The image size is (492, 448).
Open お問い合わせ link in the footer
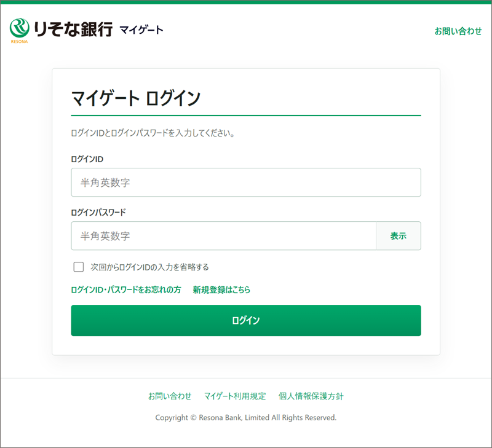[x=170, y=396]
